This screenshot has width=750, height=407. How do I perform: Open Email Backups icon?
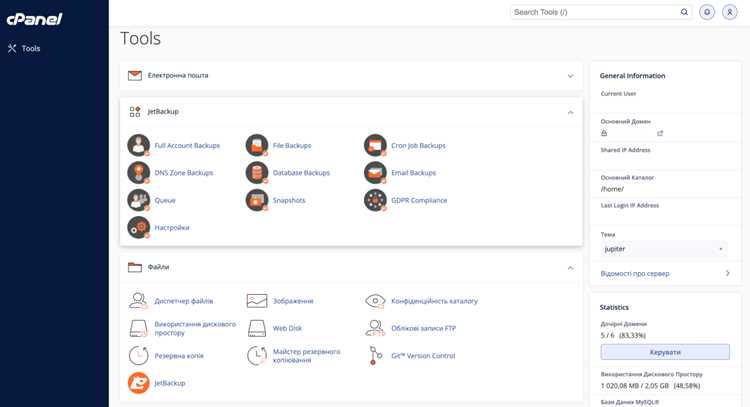pos(375,173)
